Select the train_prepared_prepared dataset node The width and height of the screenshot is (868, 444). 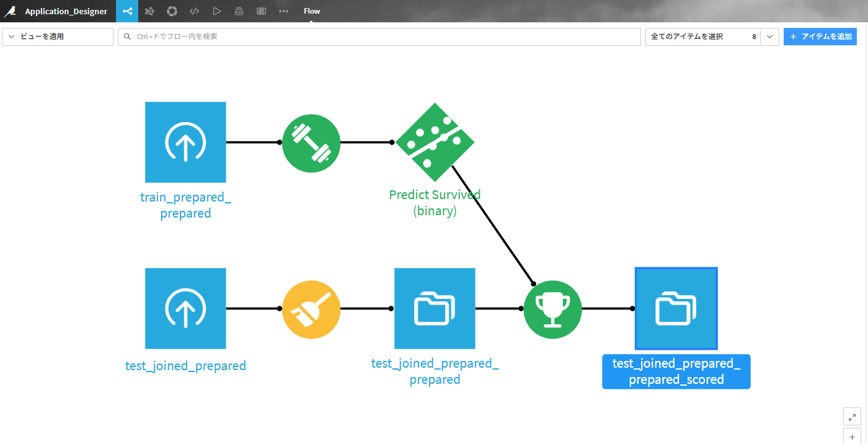tap(185, 143)
